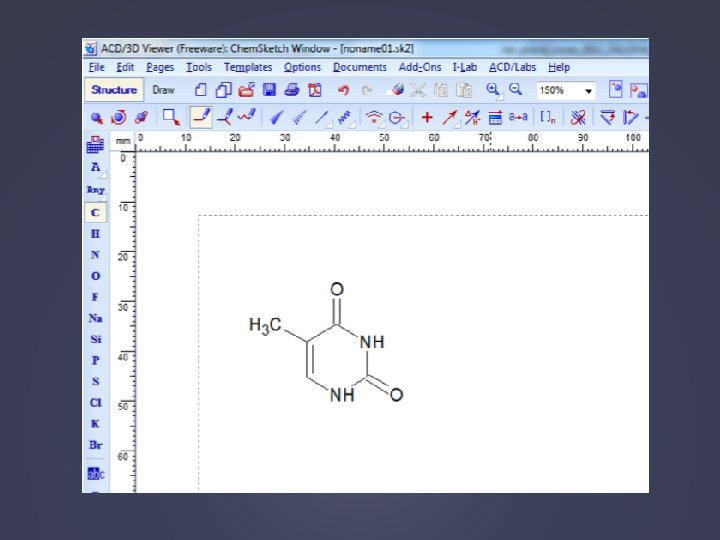720x540 pixels.
Task: Select the Down Stereo Bonds hashed tool
Action: (299, 118)
